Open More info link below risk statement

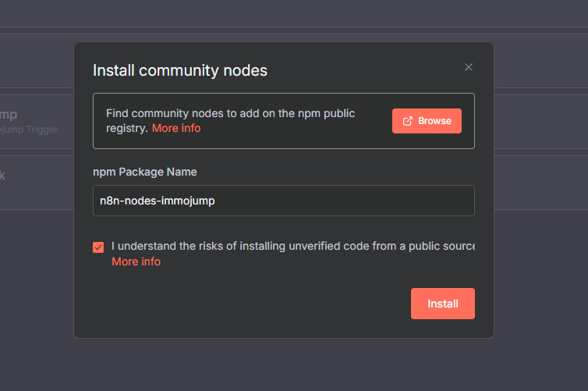tap(136, 261)
